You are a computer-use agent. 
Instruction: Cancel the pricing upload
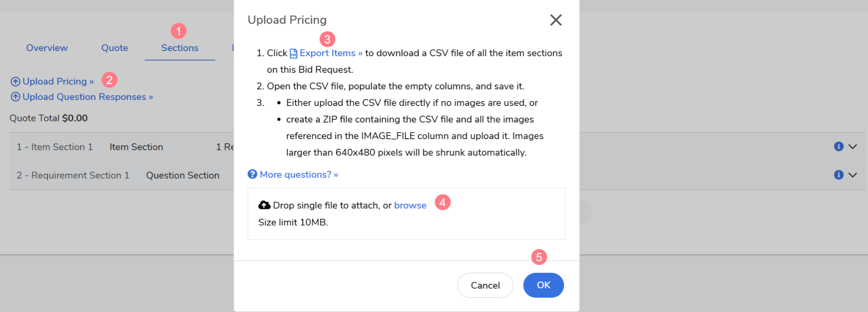tap(485, 285)
